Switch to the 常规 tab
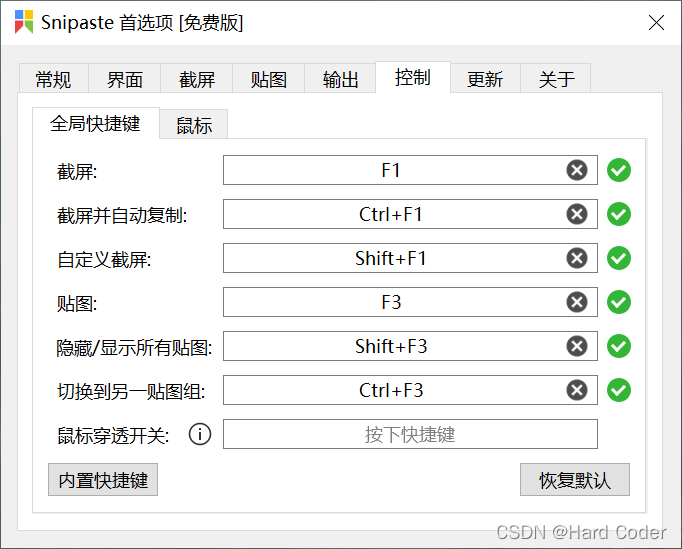The width and height of the screenshot is (682, 549). coord(53,79)
